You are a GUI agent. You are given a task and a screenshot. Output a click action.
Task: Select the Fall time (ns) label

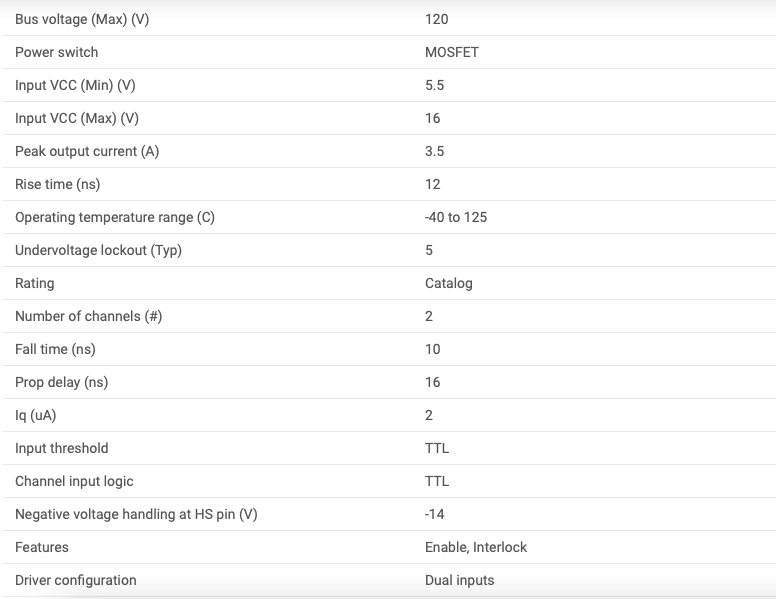(x=55, y=349)
